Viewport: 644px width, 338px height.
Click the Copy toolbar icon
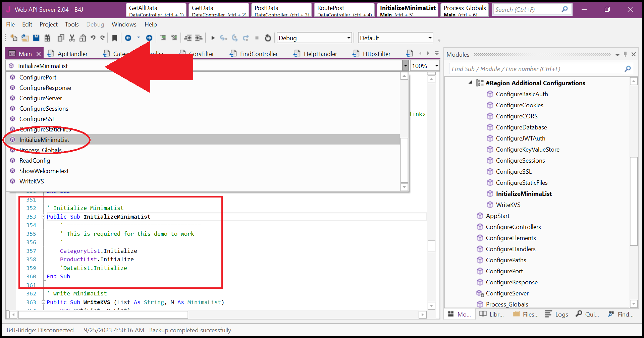click(x=61, y=38)
